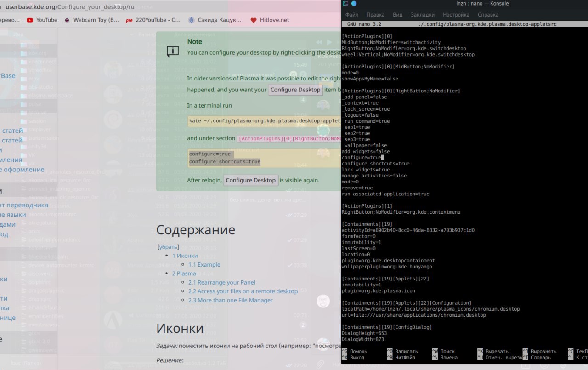Viewport: 588px width, 370px height.
Task: Click the '^K Вырезать' nano shortcut hint
Action: [x=493, y=351]
